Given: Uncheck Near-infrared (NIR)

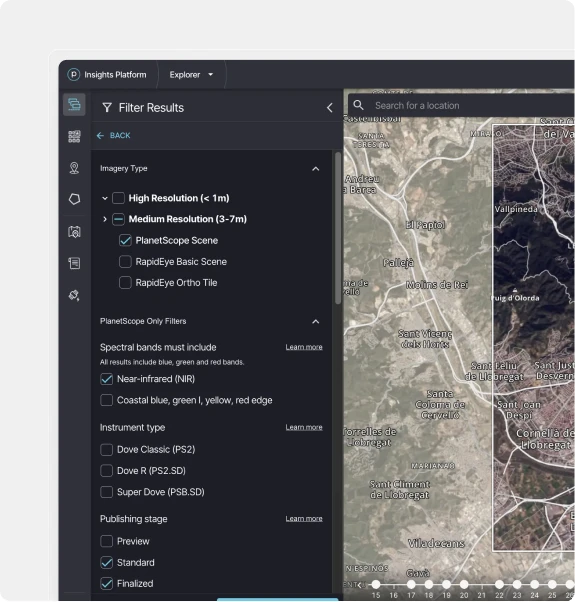Looking at the screenshot, I should [x=106, y=379].
